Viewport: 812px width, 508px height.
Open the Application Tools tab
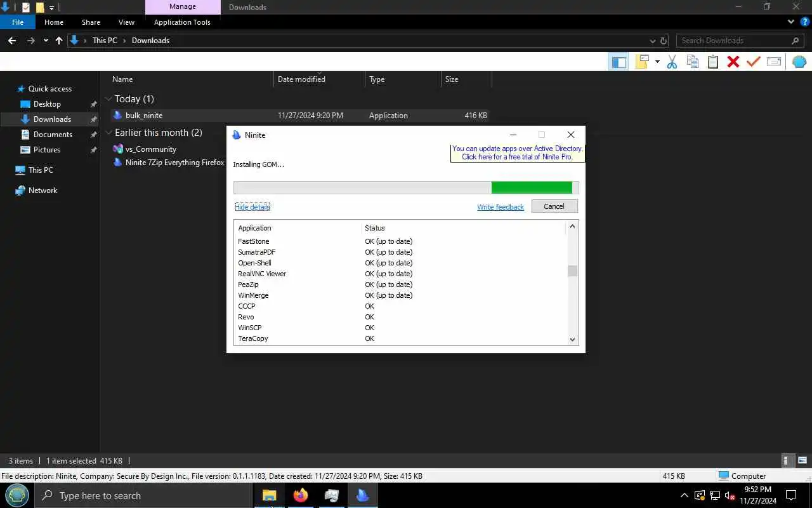coord(182,22)
